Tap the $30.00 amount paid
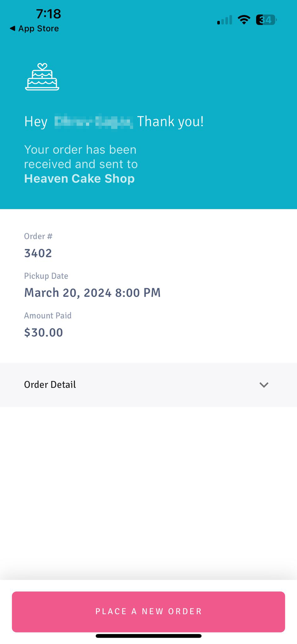297x644 pixels. click(44, 332)
